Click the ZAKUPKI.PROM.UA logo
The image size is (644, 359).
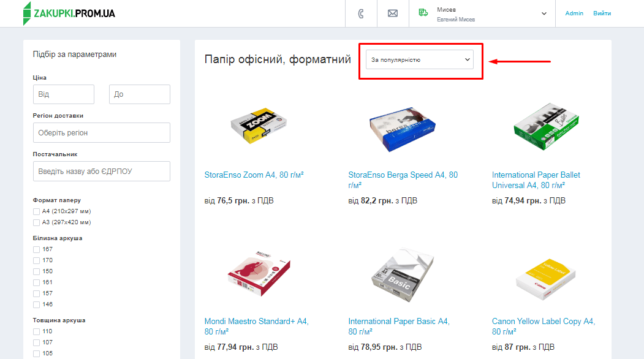click(x=69, y=13)
